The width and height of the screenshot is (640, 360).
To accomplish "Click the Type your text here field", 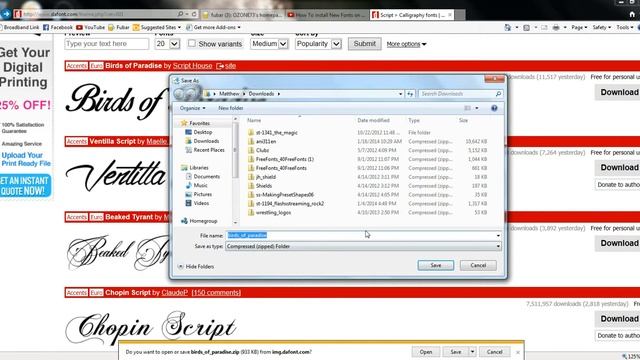I will coord(107,44).
